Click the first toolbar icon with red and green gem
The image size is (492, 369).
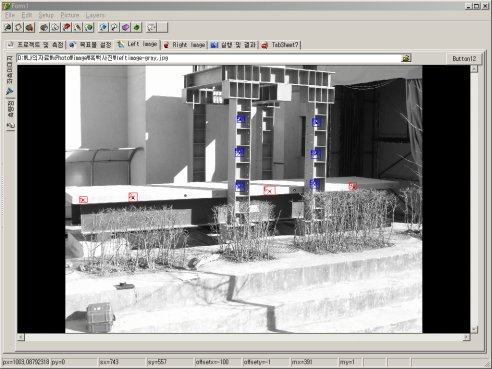click(x=8, y=27)
